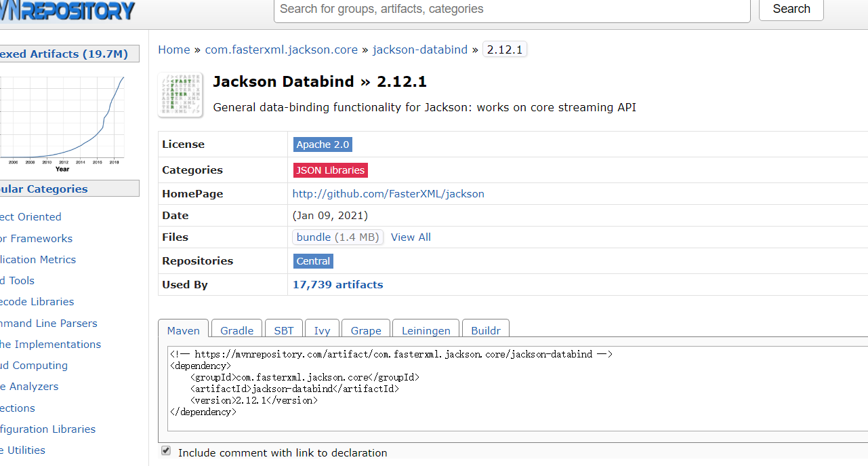Open the 17,739 artifacts usage link
The image size is (868, 466).
coord(337,285)
